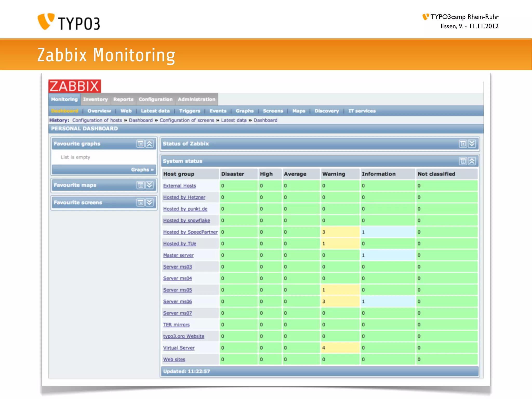532x399 pixels.
Task: Open the Master server host group
Action: pyautogui.click(x=178, y=255)
